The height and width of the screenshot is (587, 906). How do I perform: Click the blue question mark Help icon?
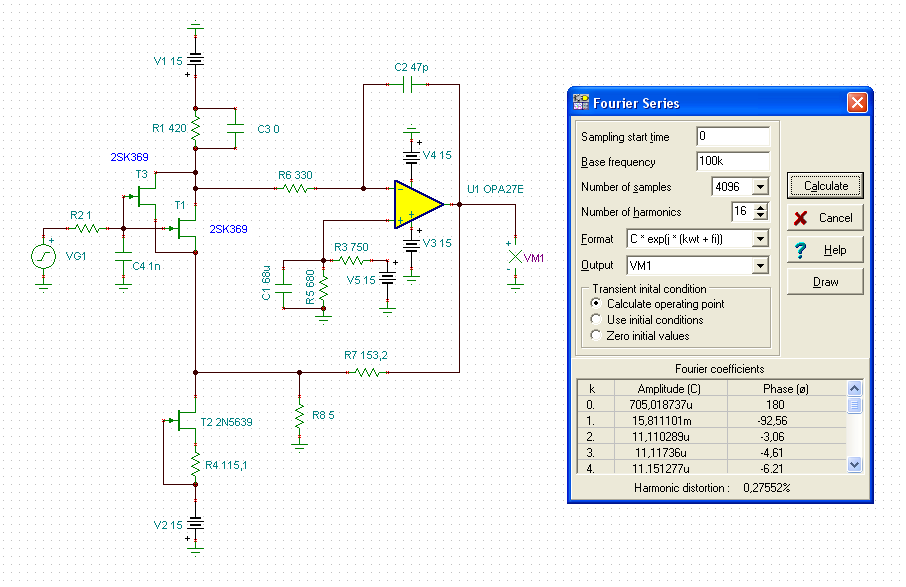coord(800,250)
